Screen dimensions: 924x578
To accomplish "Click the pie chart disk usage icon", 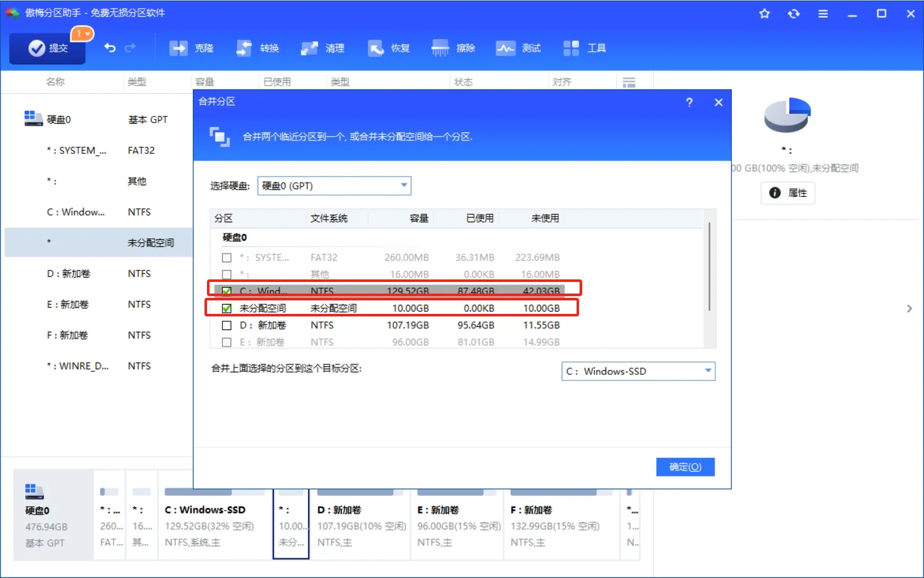I will tap(787, 114).
